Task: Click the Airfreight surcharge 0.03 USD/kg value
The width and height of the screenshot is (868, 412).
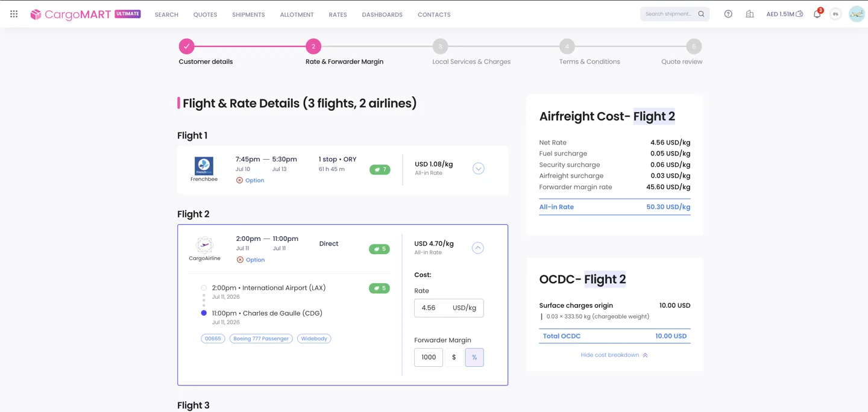Action: (670, 176)
